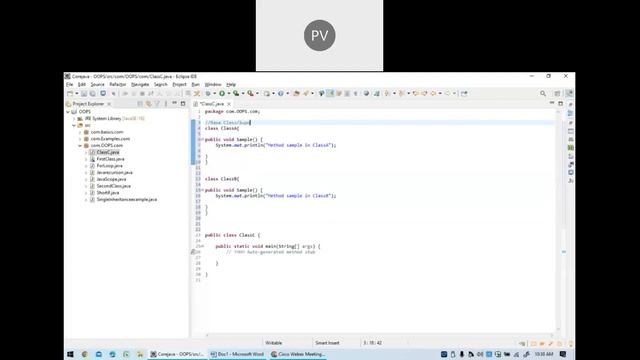Select JavaScope.java in Project Explorer
Viewport: 640px width, 360px height.
(x=111, y=179)
